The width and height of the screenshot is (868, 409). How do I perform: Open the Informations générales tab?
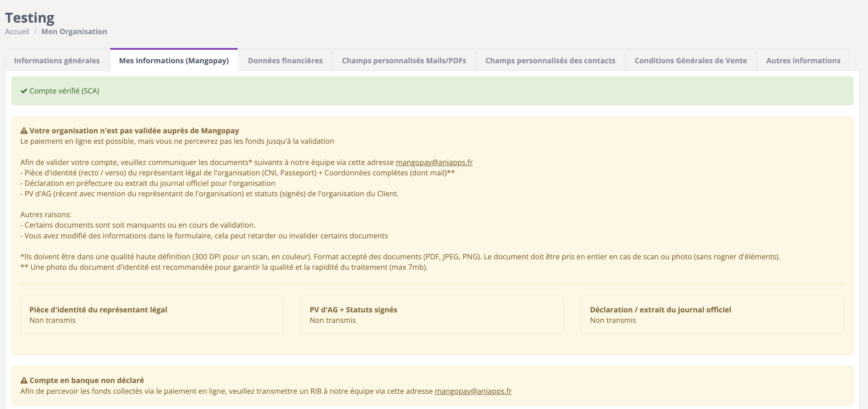coord(57,61)
